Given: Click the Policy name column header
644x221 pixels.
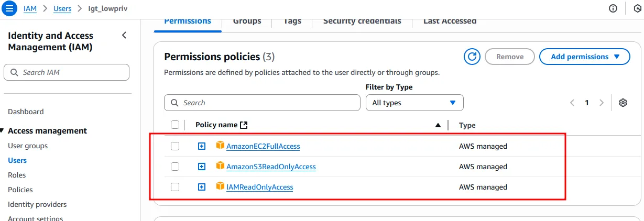Looking at the screenshot, I should pos(216,125).
